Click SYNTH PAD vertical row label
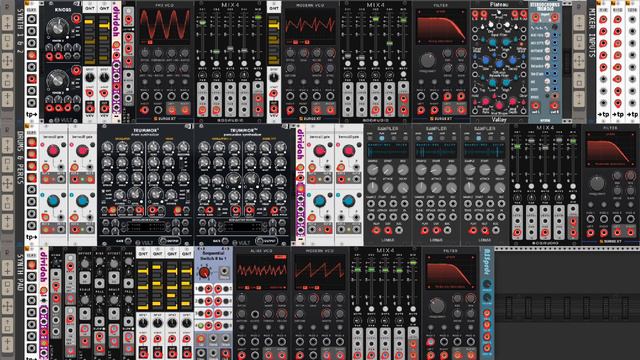 click(20, 272)
